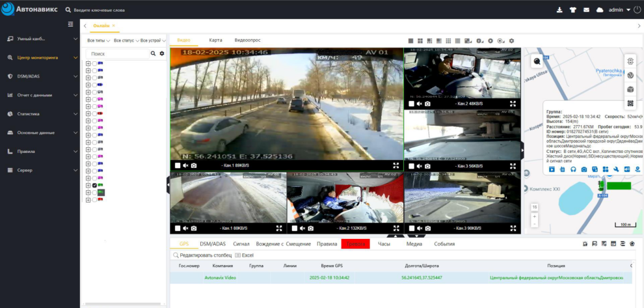Screen dimensions: 644x308
Task: Open the red 'Тревога' tab
Action: pos(355,244)
